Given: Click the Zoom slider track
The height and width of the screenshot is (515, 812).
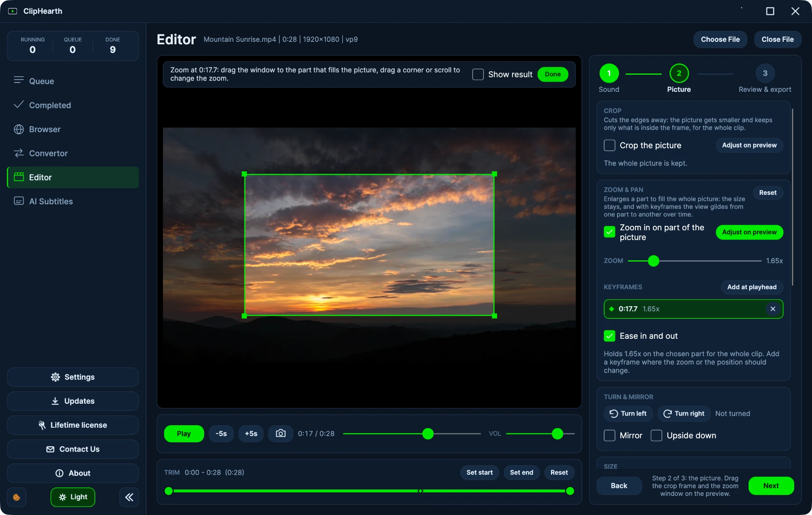Looking at the screenshot, I should coord(694,261).
